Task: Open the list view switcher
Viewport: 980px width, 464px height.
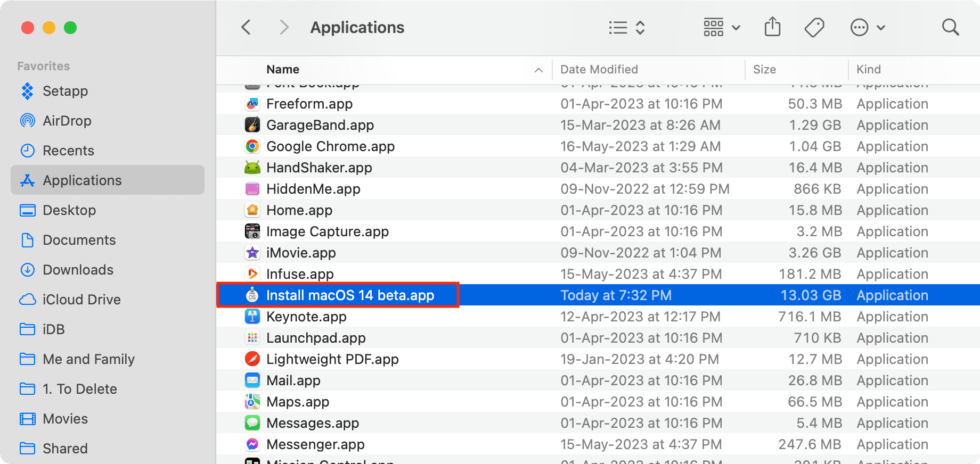Action: pos(627,28)
